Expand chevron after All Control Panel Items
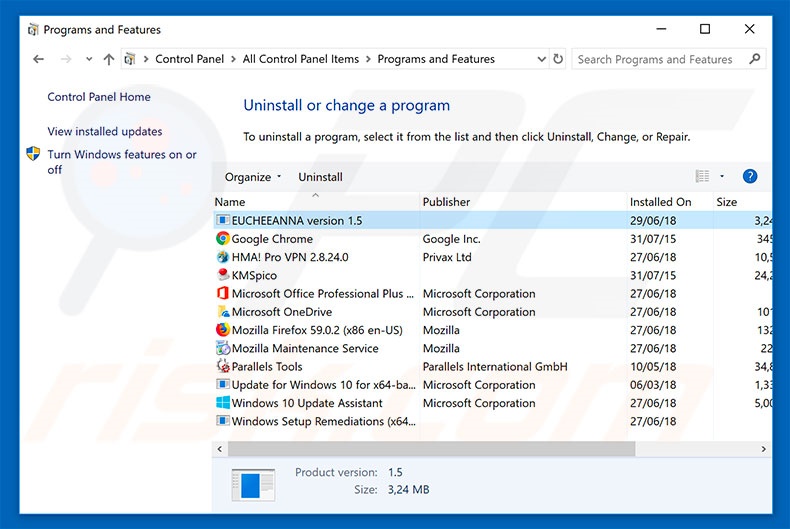This screenshot has width=790, height=529. (368, 59)
